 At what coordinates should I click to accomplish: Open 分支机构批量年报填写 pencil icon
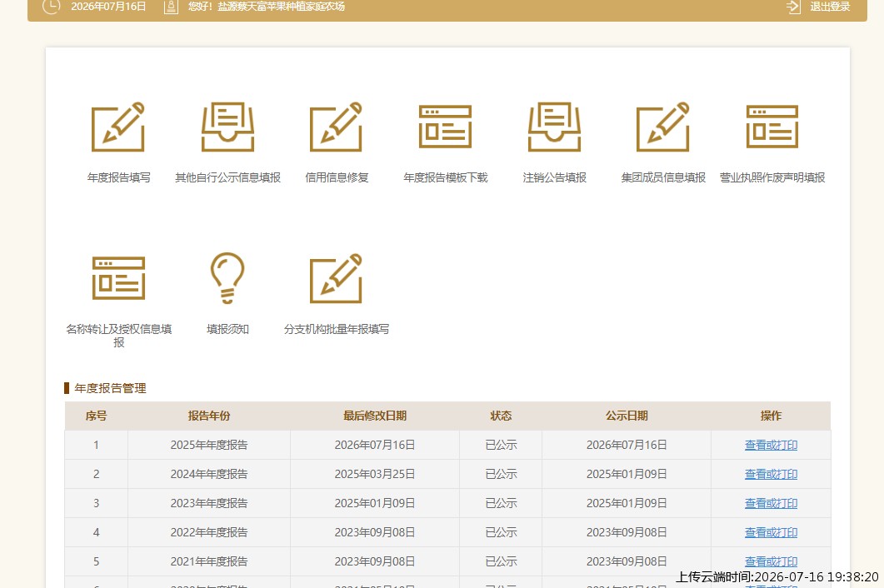336,278
